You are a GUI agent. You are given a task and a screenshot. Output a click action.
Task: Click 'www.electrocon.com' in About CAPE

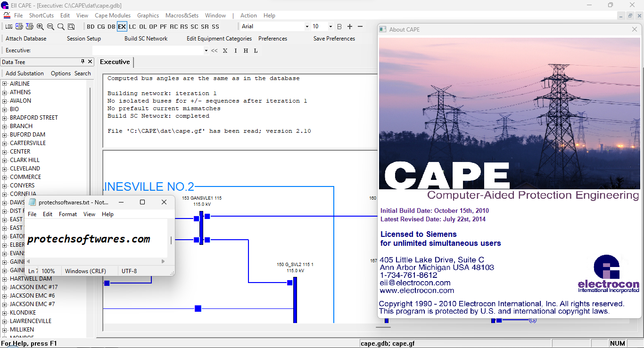click(417, 291)
